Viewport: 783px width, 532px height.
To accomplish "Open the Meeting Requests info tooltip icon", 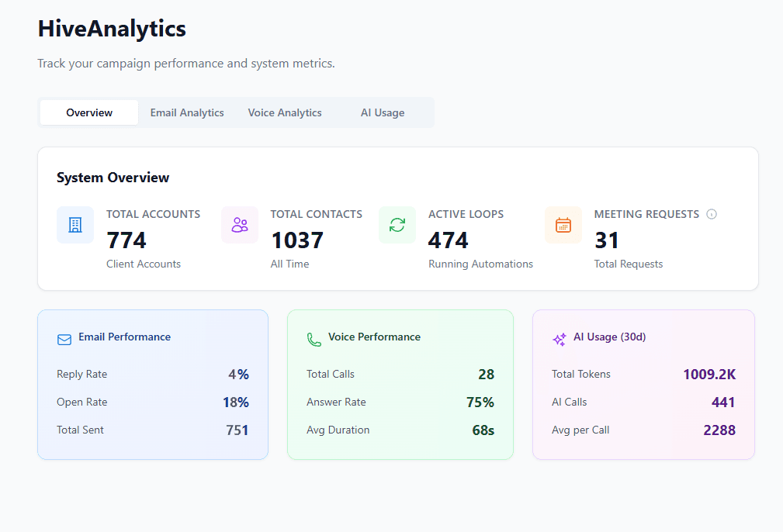I will click(712, 214).
